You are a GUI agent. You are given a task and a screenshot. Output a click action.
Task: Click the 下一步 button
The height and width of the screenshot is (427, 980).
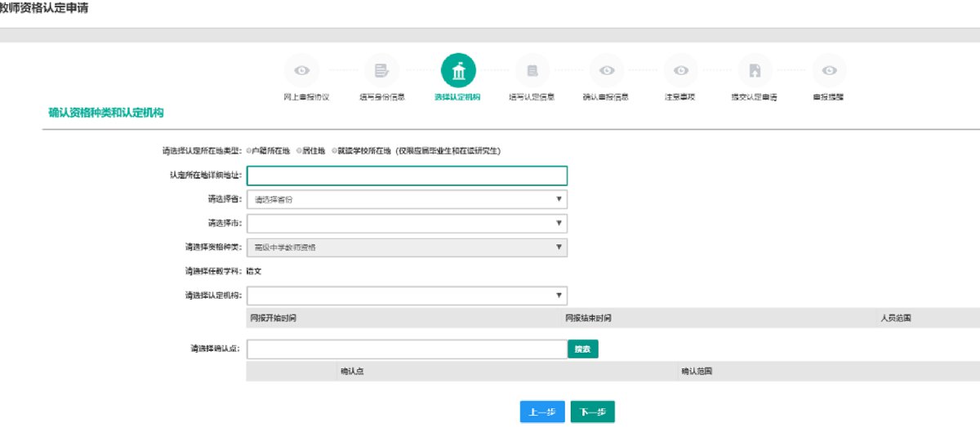pyautogui.click(x=592, y=412)
